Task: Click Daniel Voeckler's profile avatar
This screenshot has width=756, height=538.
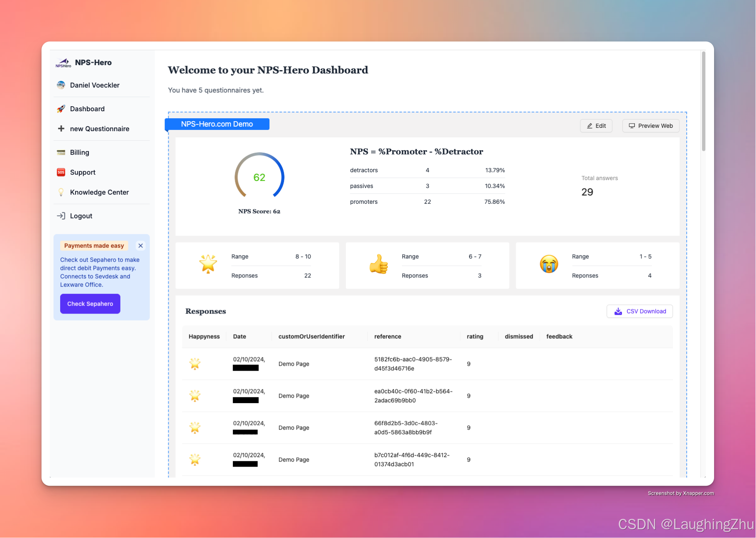Action: [x=61, y=85]
